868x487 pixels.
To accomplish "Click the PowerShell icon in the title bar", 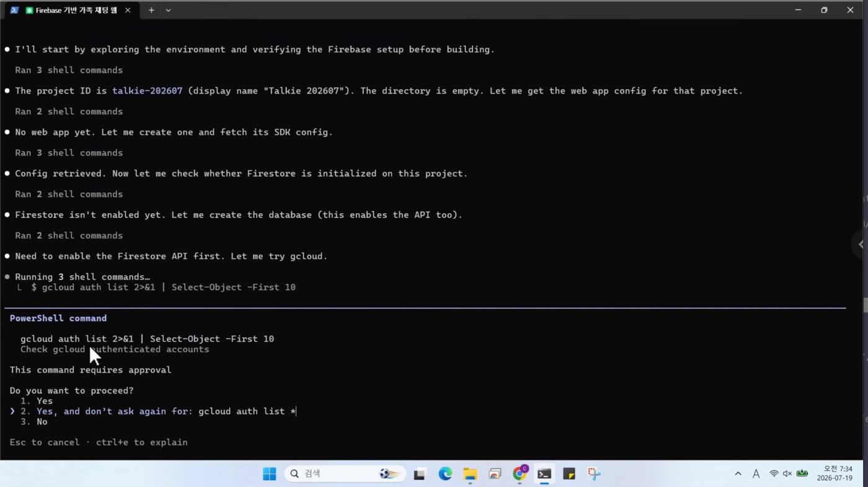I will pyautogui.click(x=14, y=10).
